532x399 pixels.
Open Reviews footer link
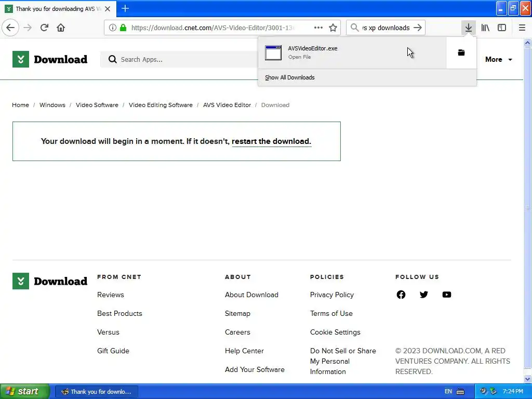[x=111, y=295]
